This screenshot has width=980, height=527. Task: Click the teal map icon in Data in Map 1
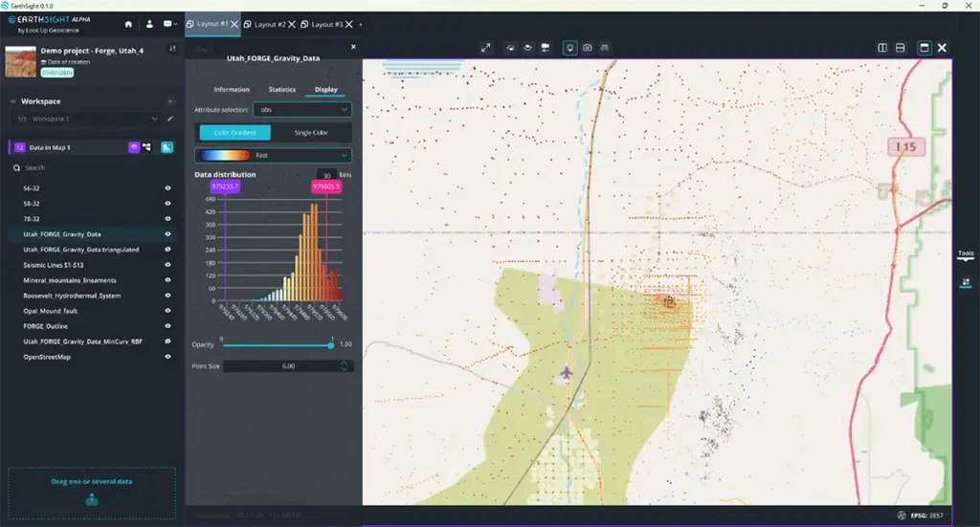point(167,147)
